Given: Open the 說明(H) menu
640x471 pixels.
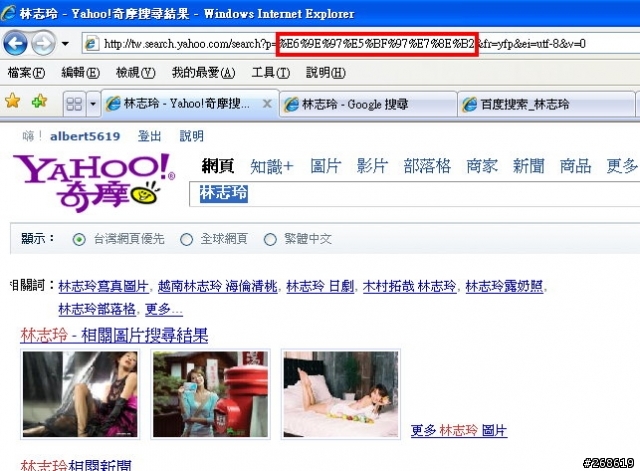Looking at the screenshot, I should 326,73.
